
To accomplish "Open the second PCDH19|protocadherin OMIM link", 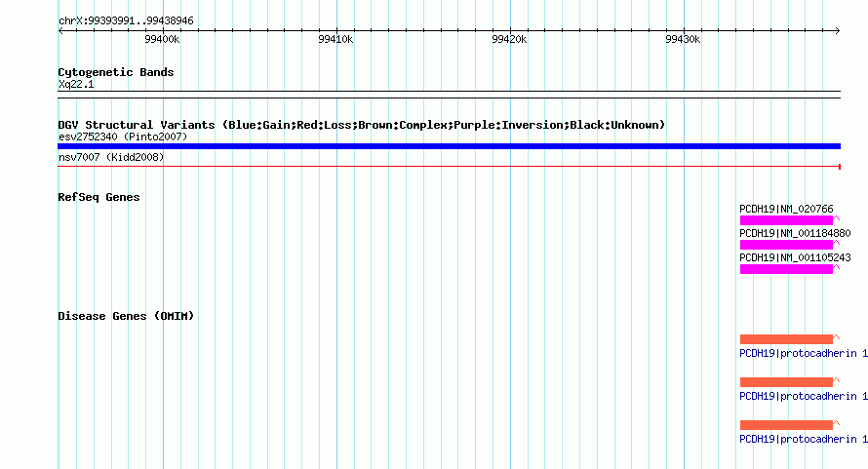I will pos(804,396).
